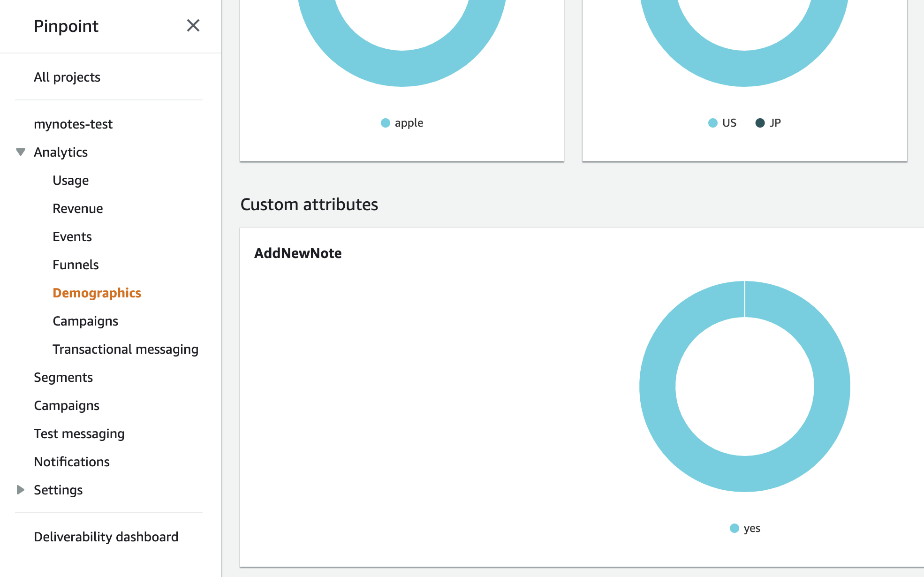
Task: Navigate to Segments
Action: (x=63, y=377)
